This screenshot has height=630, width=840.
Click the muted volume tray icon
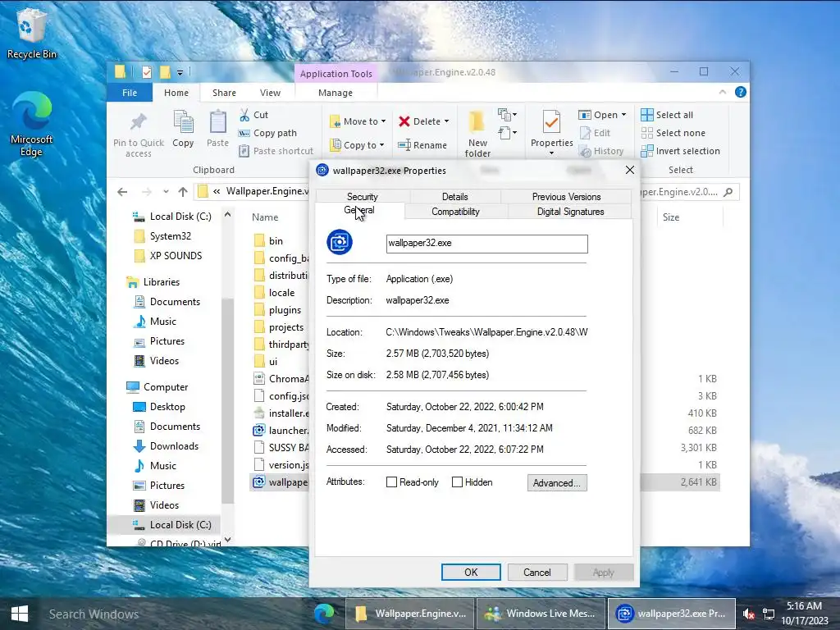point(748,614)
